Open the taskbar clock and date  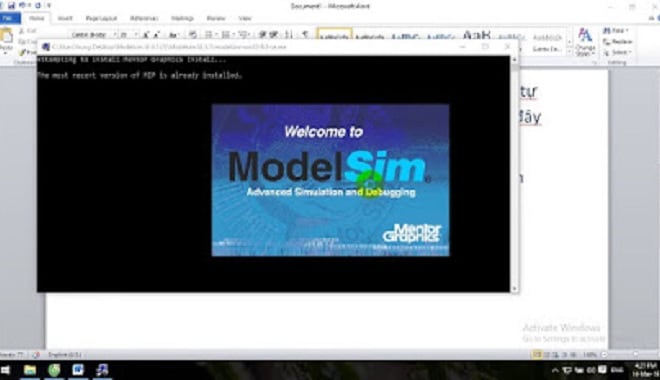click(x=645, y=370)
